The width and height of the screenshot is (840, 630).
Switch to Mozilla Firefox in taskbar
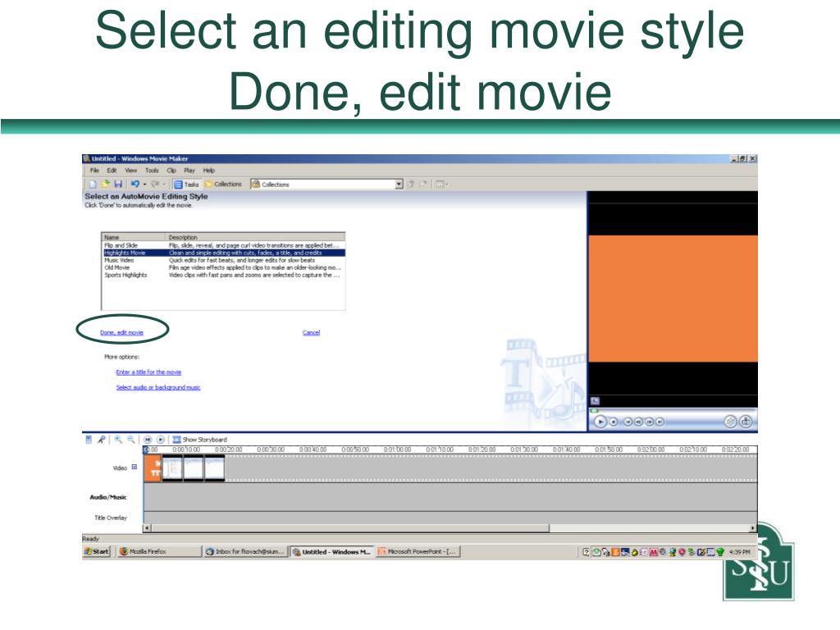click(158, 552)
